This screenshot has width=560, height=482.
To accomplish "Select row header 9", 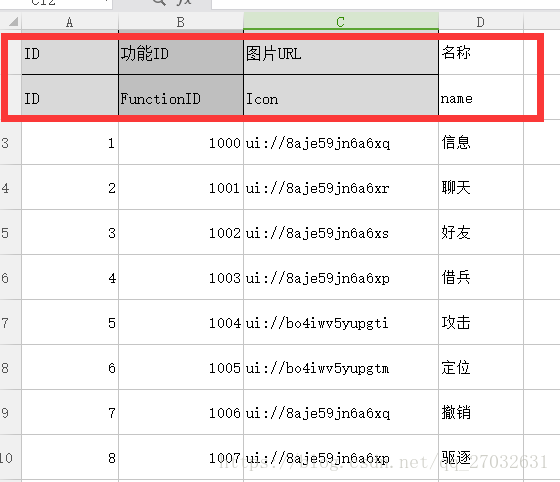I will pyautogui.click(x=10, y=412).
